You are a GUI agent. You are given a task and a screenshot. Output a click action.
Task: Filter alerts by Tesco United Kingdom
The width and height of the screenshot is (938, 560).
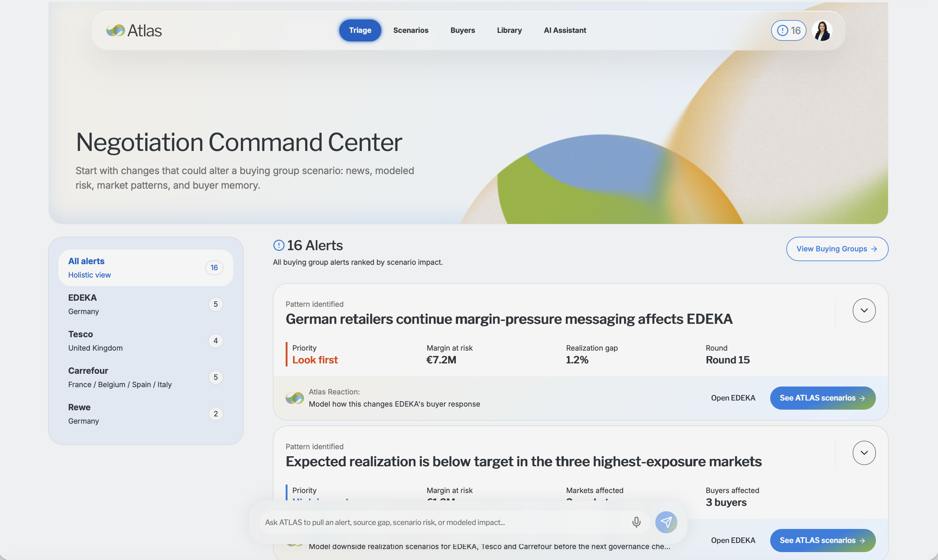pyautogui.click(x=146, y=341)
